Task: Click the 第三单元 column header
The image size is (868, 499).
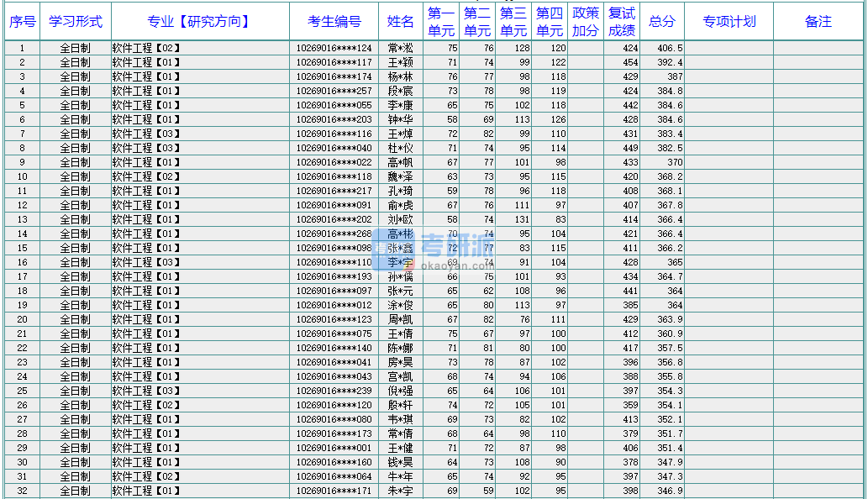Action: point(513,22)
